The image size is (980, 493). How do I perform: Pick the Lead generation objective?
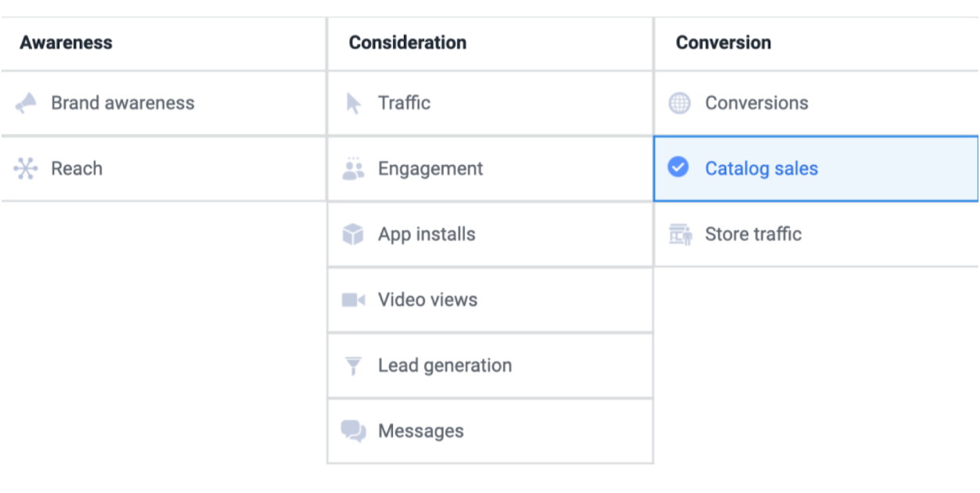click(445, 365)
